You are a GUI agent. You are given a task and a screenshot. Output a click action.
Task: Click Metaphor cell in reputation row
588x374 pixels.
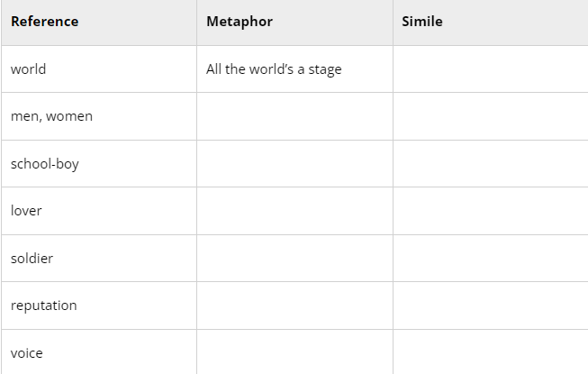tap(294, 306)
